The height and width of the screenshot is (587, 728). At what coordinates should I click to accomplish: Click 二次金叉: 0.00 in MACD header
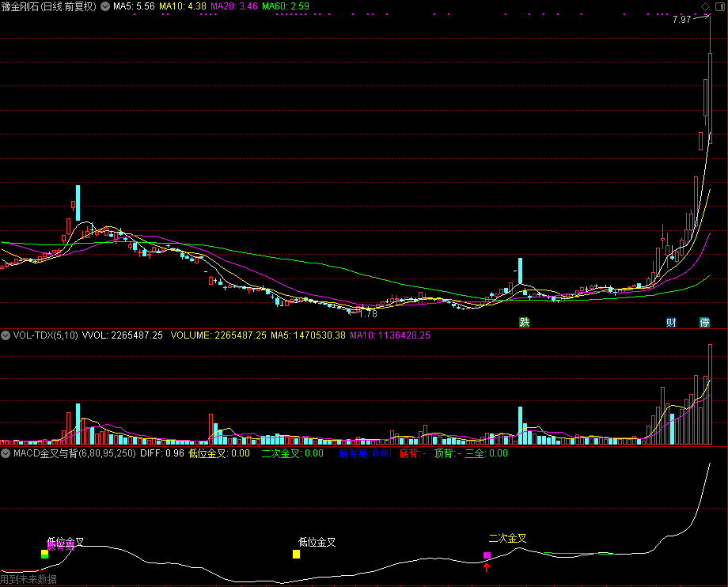click(293, 453)
